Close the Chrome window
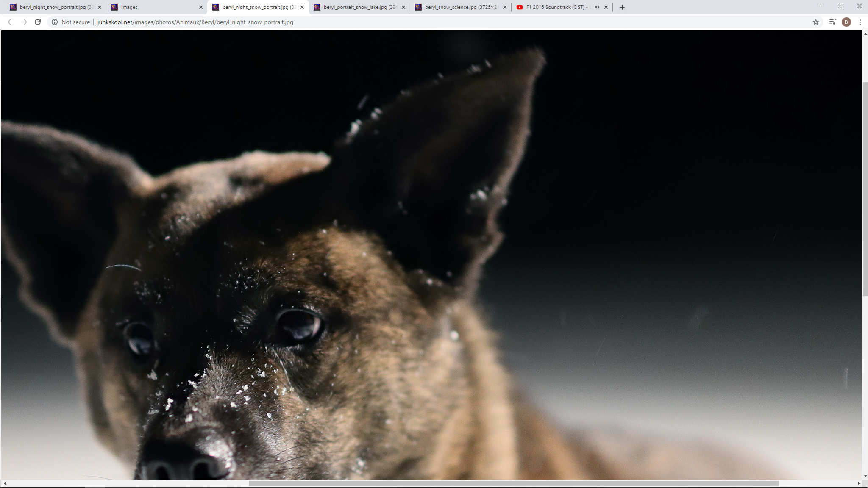The width and height of the screenshot is (868, 488). point(859,6)
